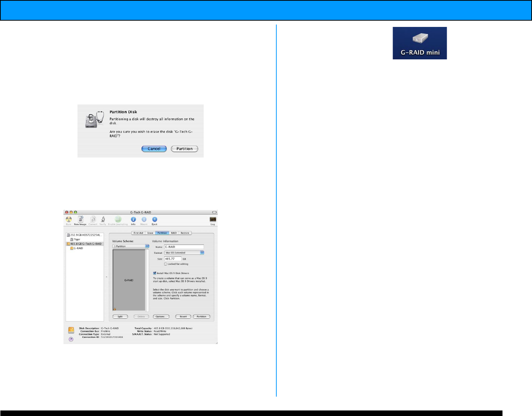Click the purple help question mark icon
This screenshot has width=532, height=416.
click(71, 339)
